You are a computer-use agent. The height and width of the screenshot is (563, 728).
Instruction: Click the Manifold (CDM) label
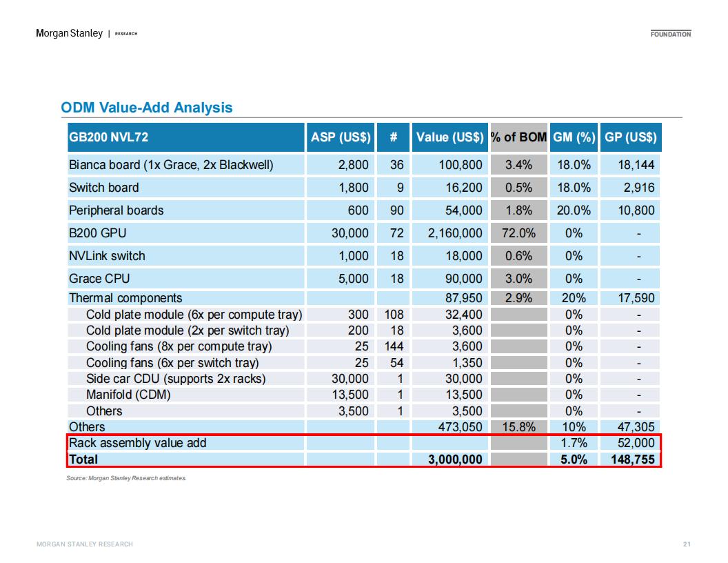point(129,395)
